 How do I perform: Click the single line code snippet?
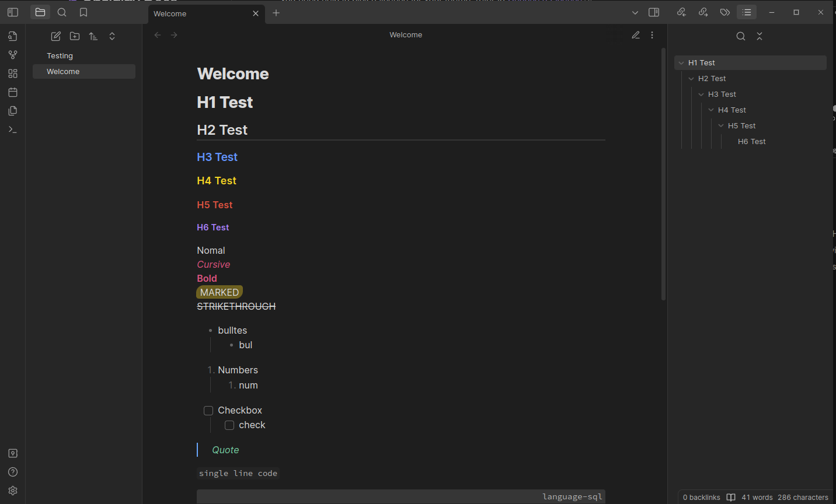(238, 473)
